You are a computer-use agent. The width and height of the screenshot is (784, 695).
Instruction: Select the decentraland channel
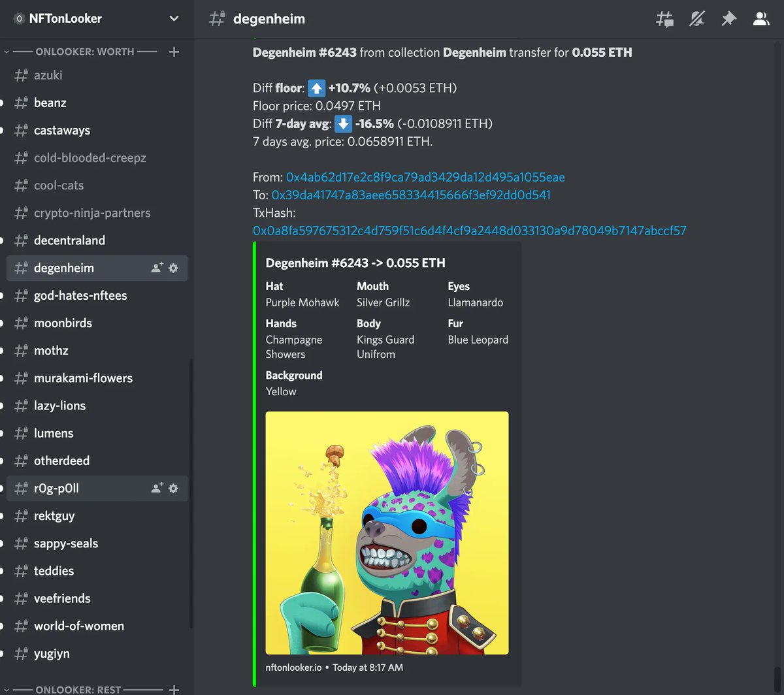97,240
